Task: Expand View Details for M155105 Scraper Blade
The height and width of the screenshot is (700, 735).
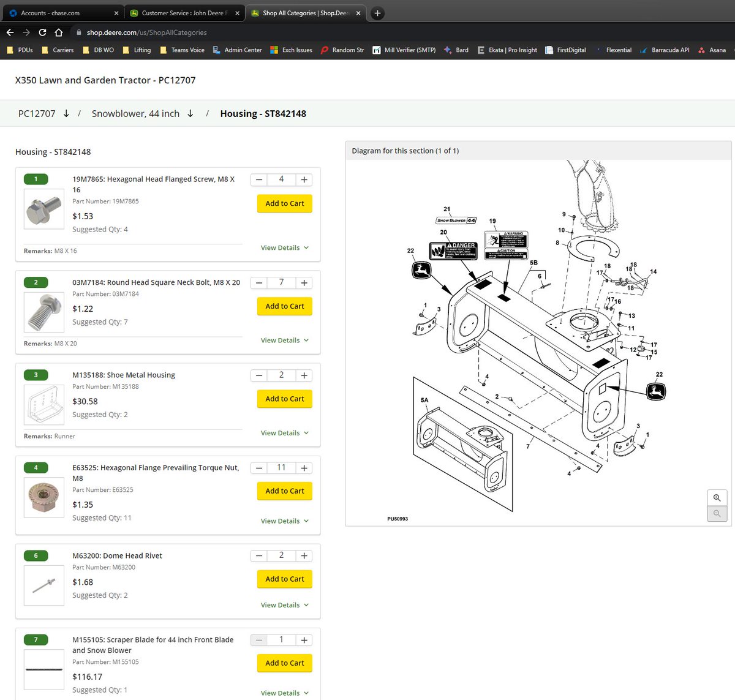Action: pyautogui.click(x=285, y=693)
